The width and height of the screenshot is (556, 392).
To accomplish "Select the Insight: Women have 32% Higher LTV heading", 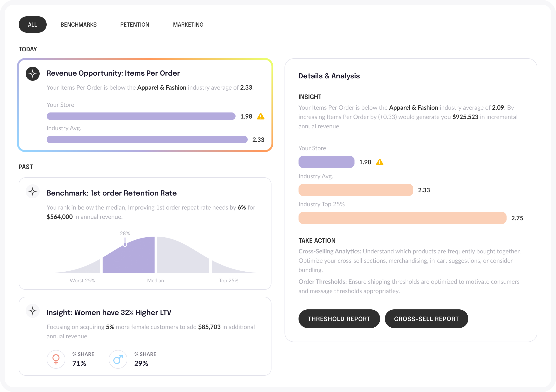I will pos(109,312).
